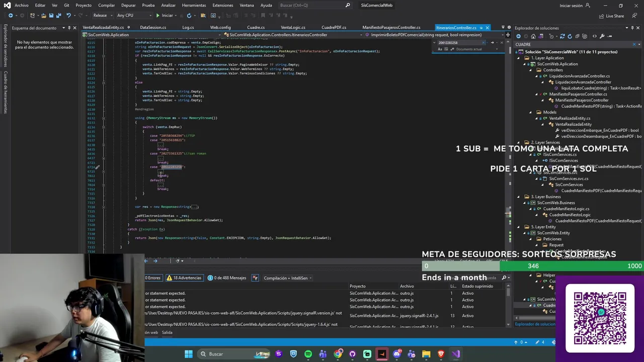
Task: Undo the last edit from the toolbar
Action: click(x=68, y=16)
